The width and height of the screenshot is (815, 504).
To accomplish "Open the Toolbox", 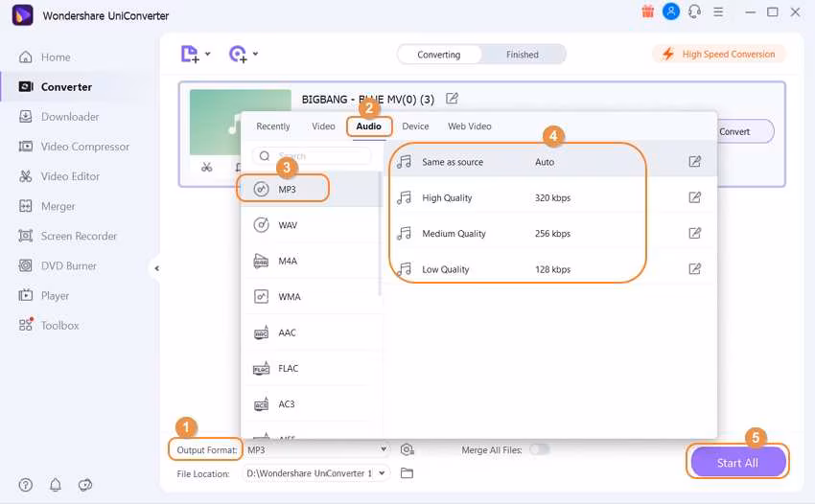I will coord(48,325).
